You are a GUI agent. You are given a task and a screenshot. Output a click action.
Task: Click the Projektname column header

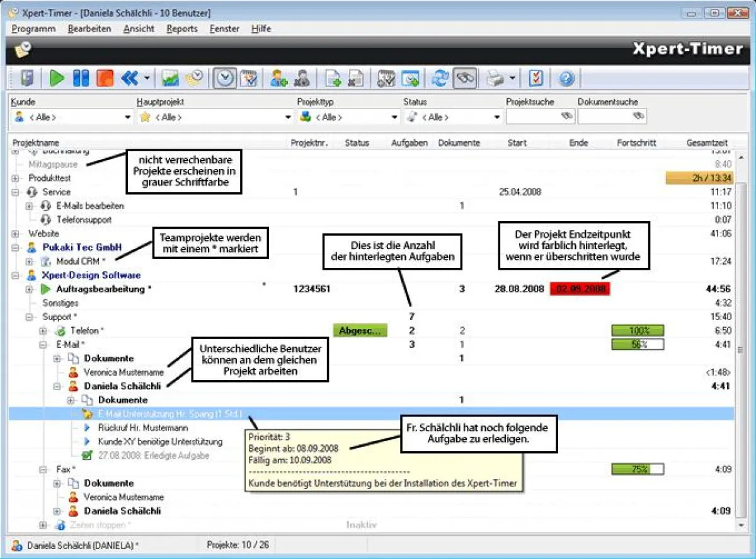coord(36,143)
